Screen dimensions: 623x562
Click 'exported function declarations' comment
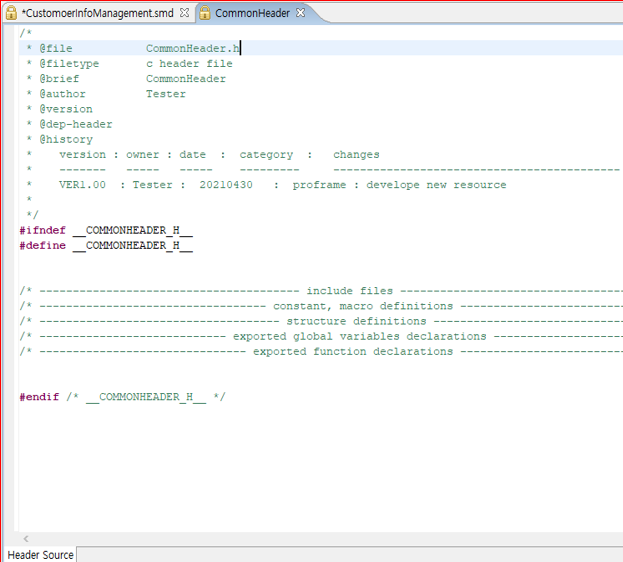click(x=353, y=351)
